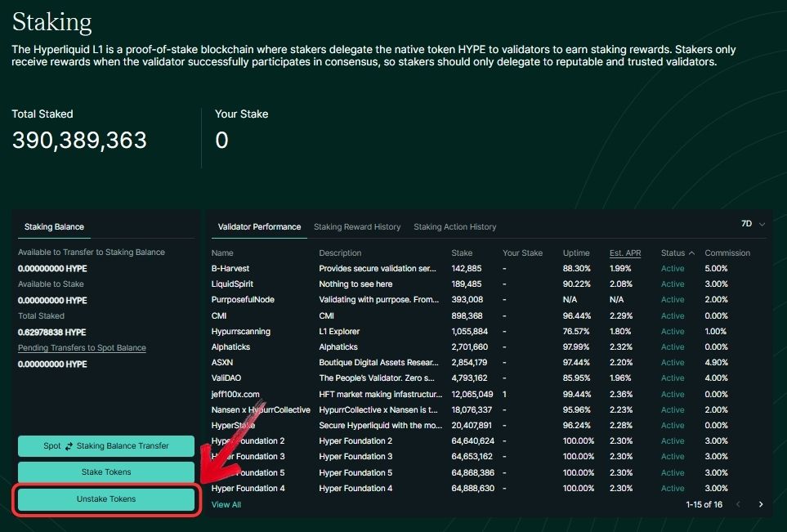Sort table by Name column header
787x532 pixels.
[221, 253]
